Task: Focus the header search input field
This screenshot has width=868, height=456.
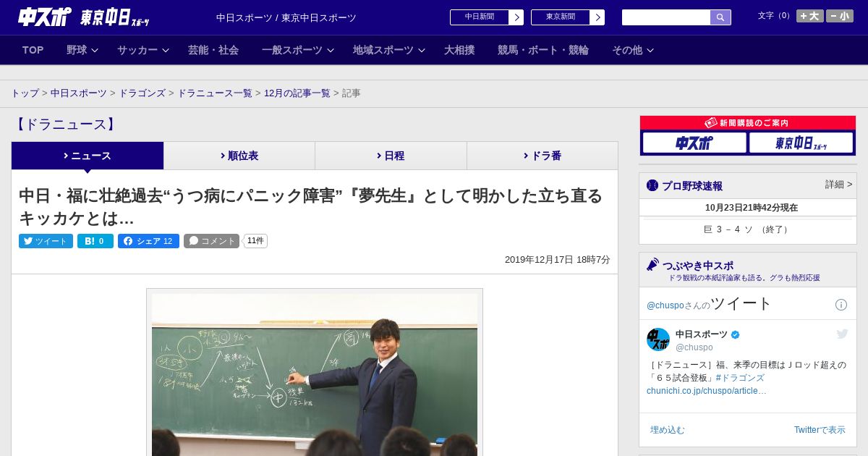Action: coord(666,17)
